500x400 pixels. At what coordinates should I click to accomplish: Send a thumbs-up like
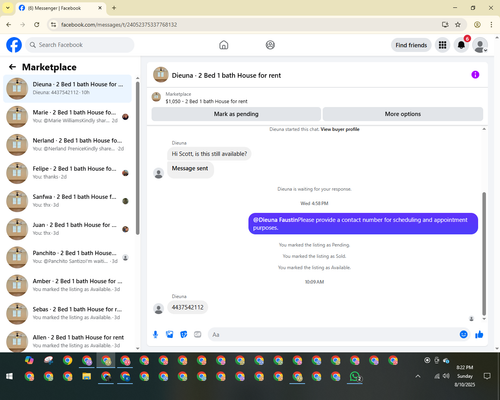tap(479, 334)
